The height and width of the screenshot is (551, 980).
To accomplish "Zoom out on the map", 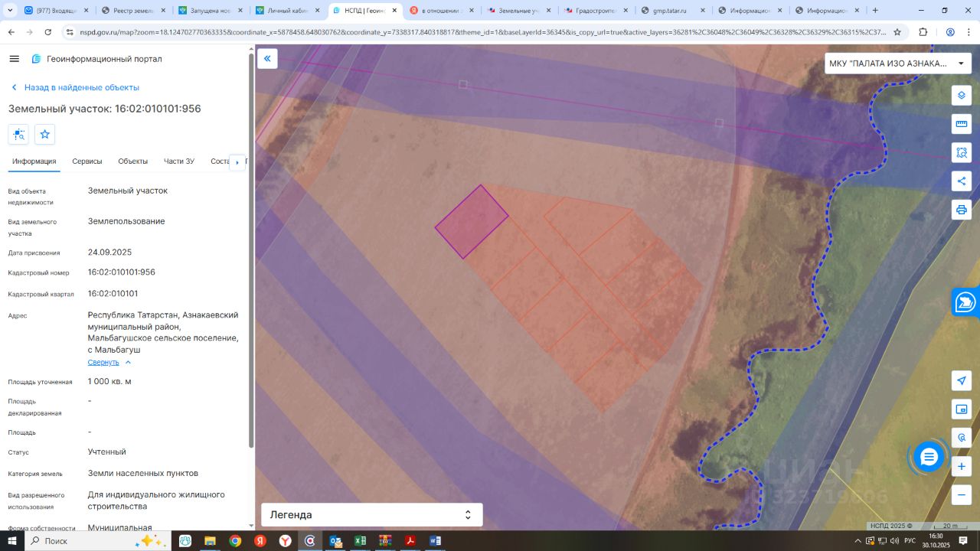I will (x=962, y=495).
